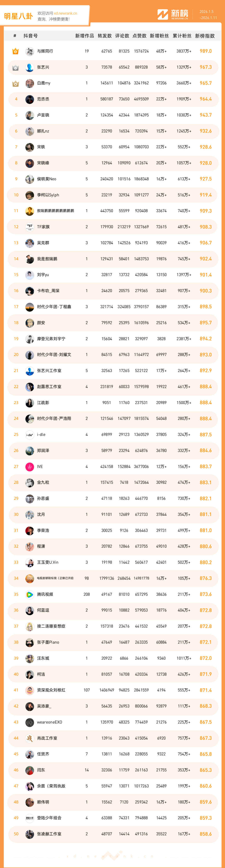Open the 时代少年团-丁程鑫 account name
Screen dimensions: 225x868
[x=54, y=307]
